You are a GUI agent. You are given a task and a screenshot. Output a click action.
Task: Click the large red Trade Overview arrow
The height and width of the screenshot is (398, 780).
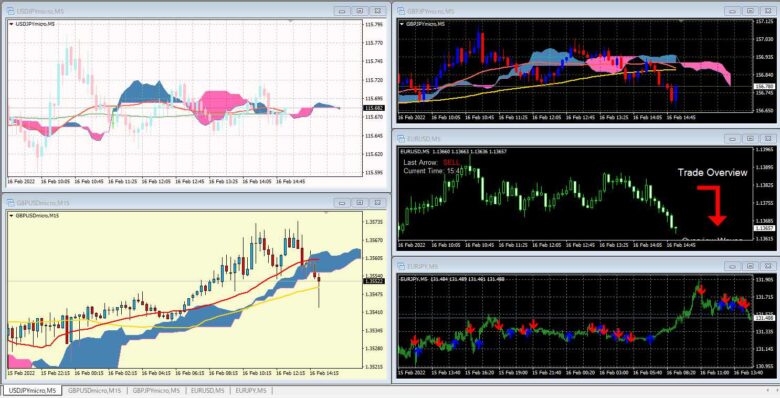tap(714, 205)
